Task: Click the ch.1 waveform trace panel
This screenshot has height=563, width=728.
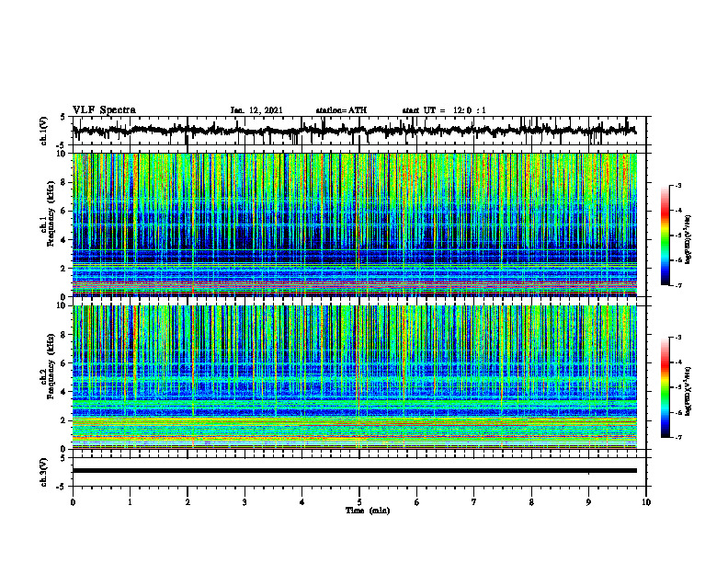Action: coord(359,131)
